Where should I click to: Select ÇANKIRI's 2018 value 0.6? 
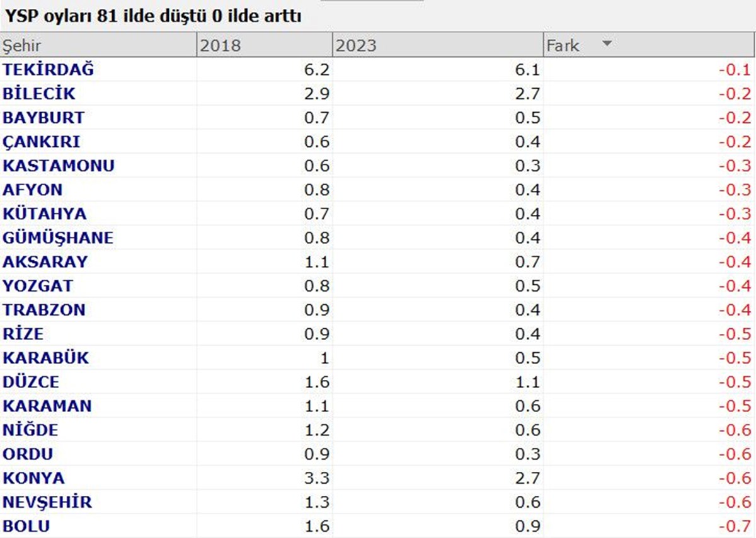[317, 141]
